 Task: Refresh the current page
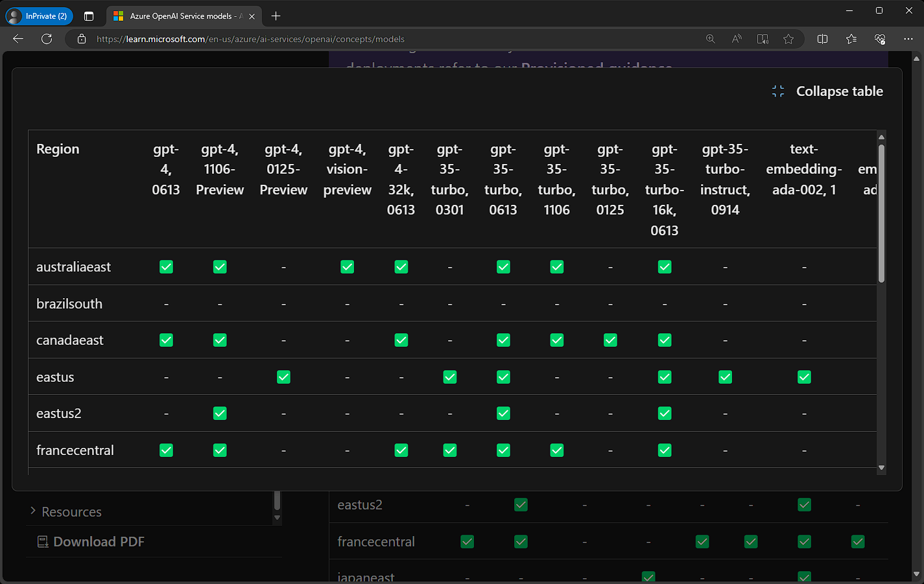47,39
